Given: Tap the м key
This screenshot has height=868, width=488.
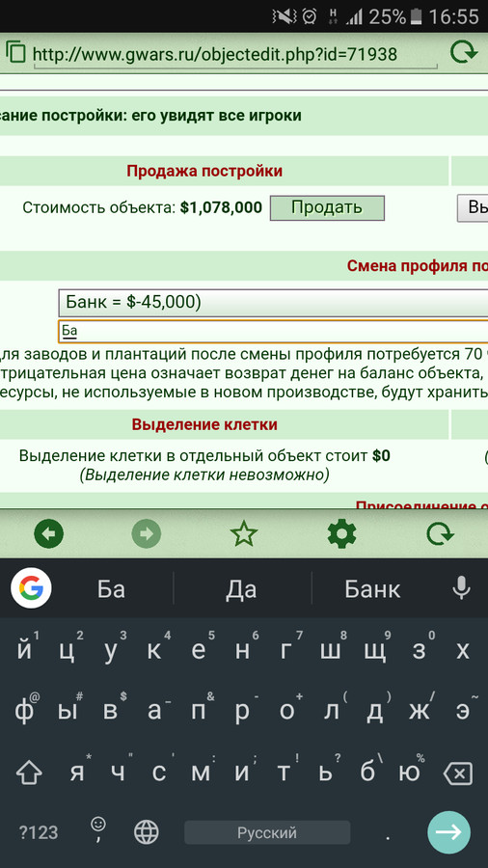Looking at the screenshot, I should coord(201,773).
